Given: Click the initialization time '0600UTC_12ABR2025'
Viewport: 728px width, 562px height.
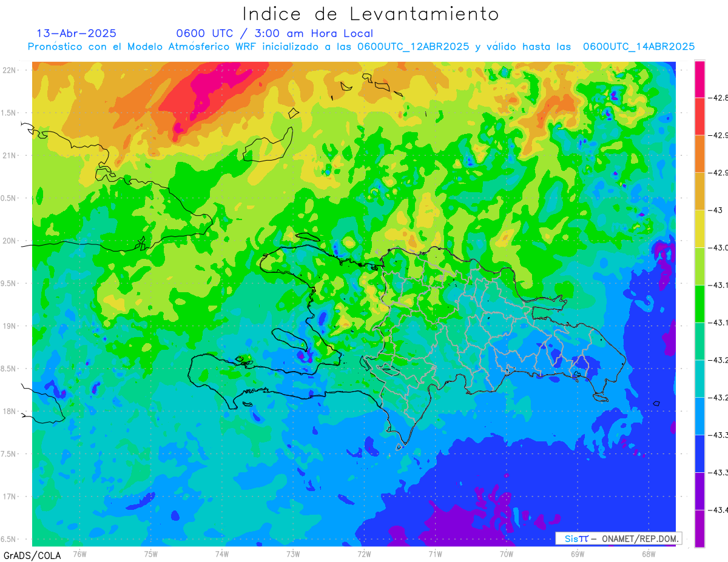Looking at the screenshot, I should point(413,47).
